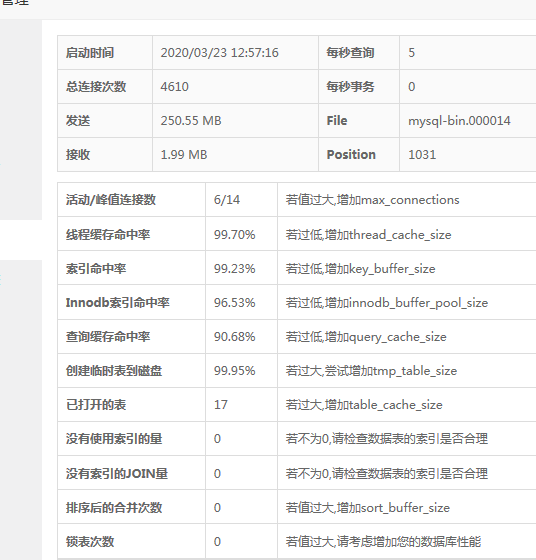Click the innodb_buffer_pool_size hint text
The width and height of the screenshot is (536, 560).
tap(387, 303)
